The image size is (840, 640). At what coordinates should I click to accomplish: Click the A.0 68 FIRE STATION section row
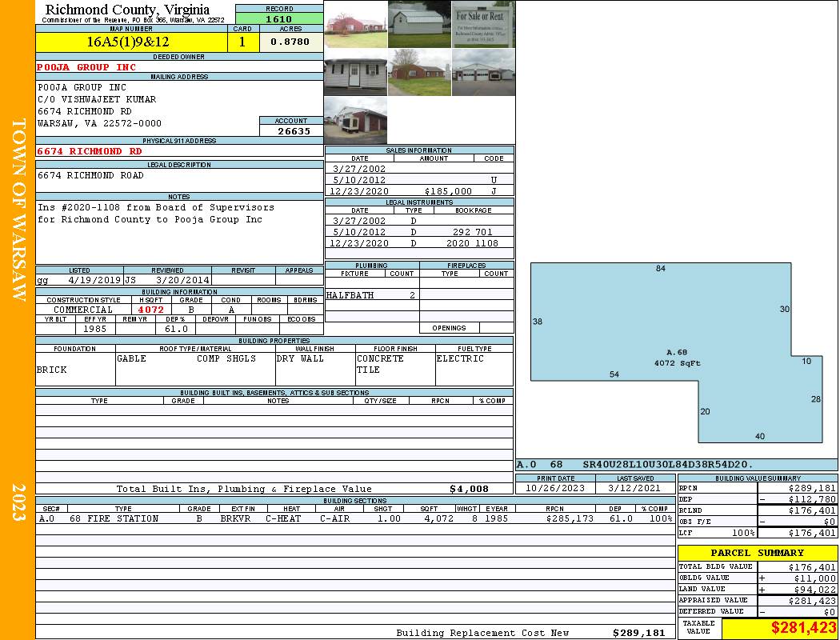point(355,518)
